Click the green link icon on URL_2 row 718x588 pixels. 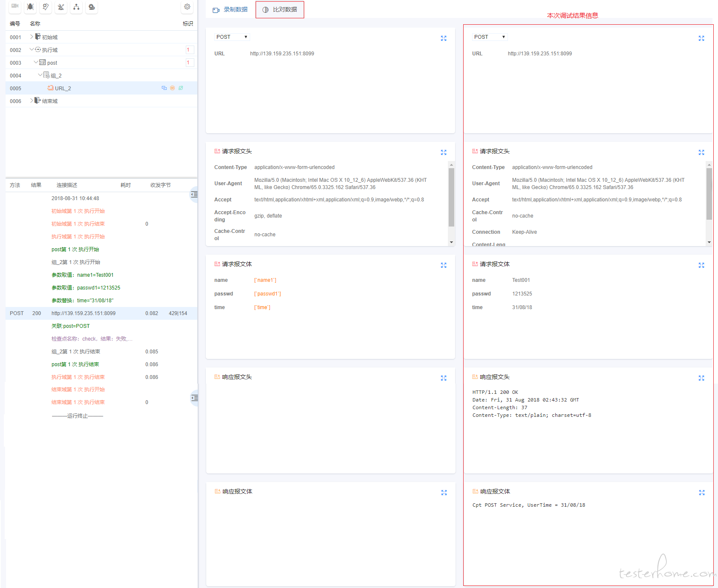pos(181,88)
